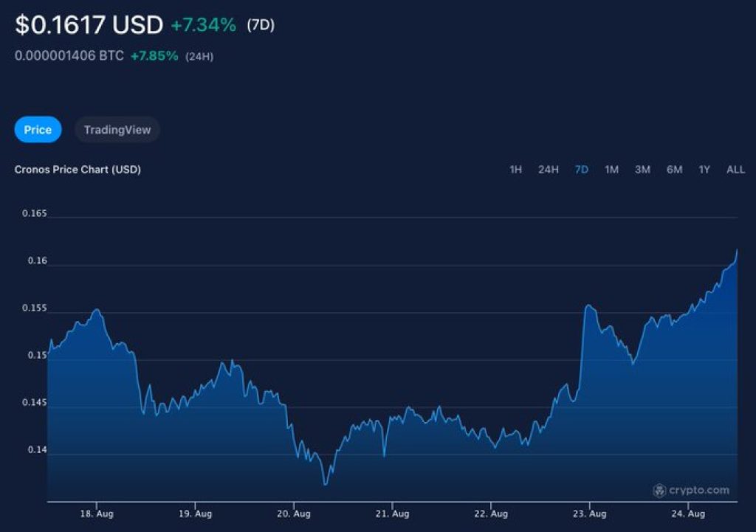Choose the 1M time range
The width and height of the screenshot is (756, 532).
(611, 170)
